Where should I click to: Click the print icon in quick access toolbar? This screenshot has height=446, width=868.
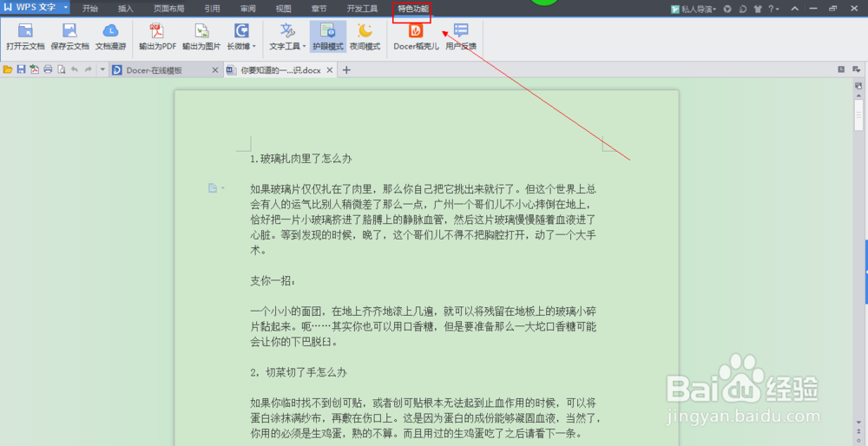[x=48, y=69]
